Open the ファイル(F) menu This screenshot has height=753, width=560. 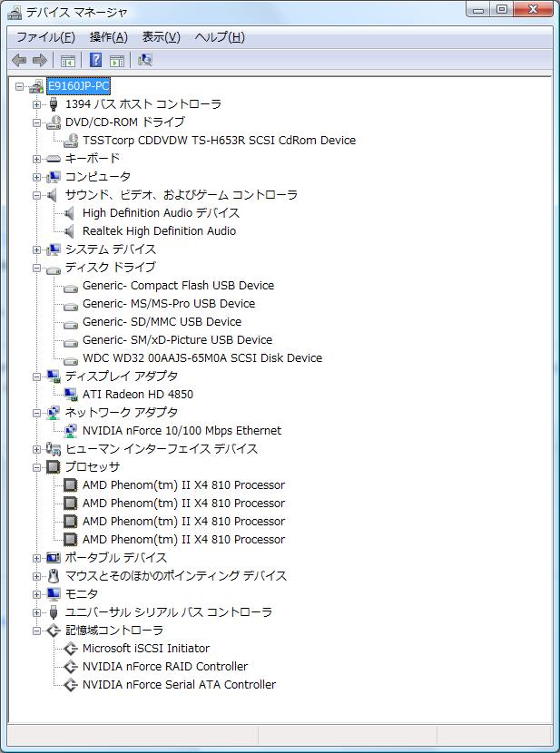click(x=45, y=37)
